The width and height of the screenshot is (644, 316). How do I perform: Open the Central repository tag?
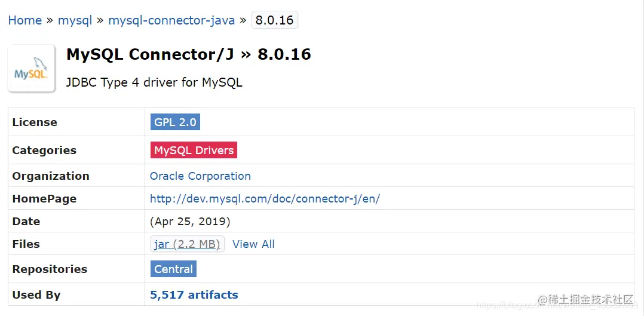pyautogui.click(x=173, y=269)
